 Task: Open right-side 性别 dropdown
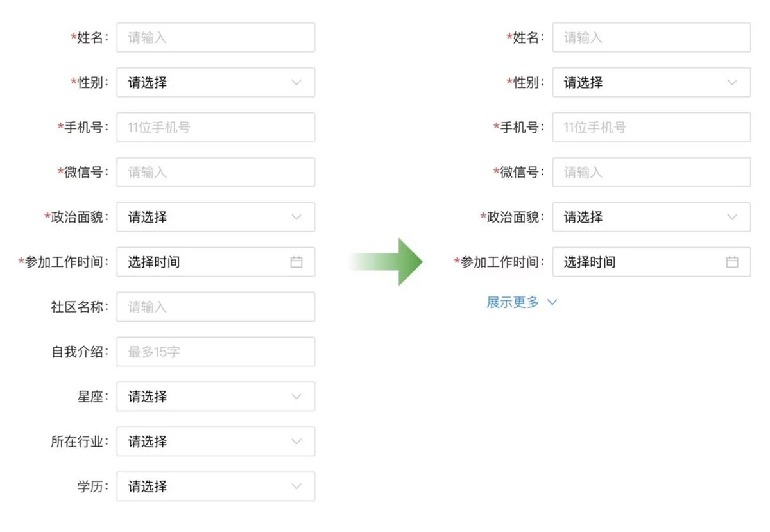tap(651, 82)
